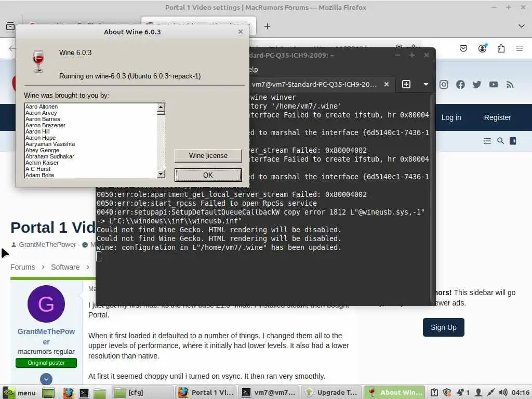
Task: Launch Firefox from taskbar launcher
Action: point(68,393)
